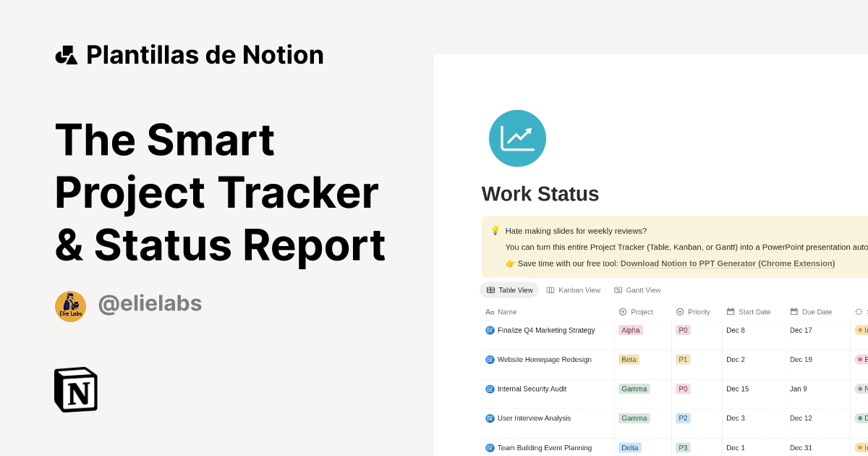
Task: Click the Gantt View icon
Action: [618, 290]
